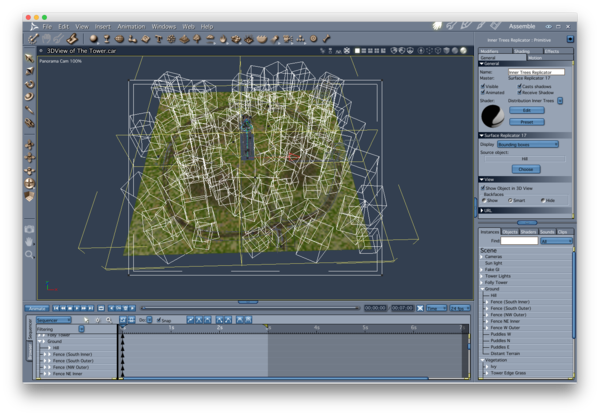Open the File menu
The width and height of the screenshot is (600, 416).
(47, 26)
